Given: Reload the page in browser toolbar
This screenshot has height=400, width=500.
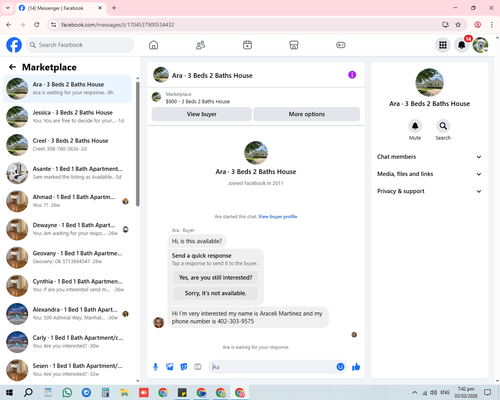Looking at the screenshot, I should click(37, 25).
